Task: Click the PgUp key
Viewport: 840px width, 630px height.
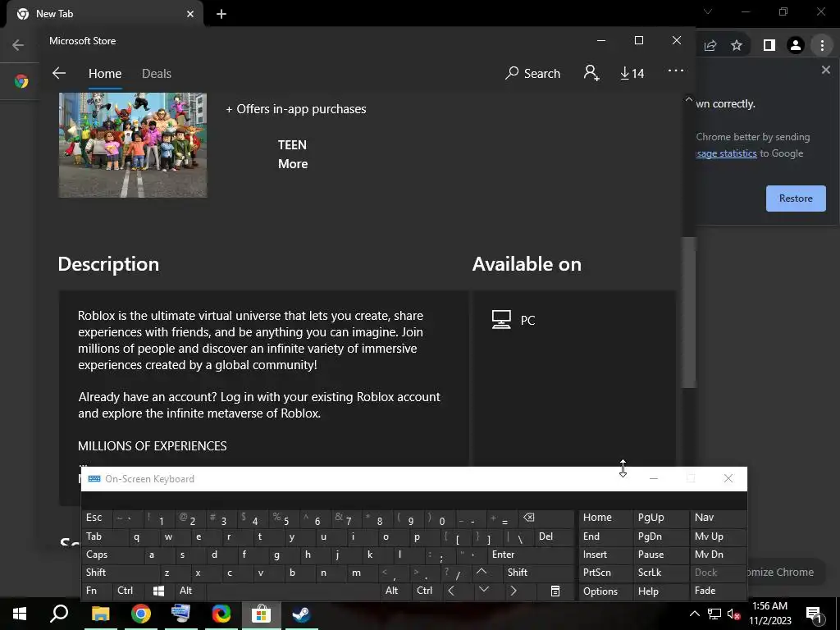Action: pos(661,518)
